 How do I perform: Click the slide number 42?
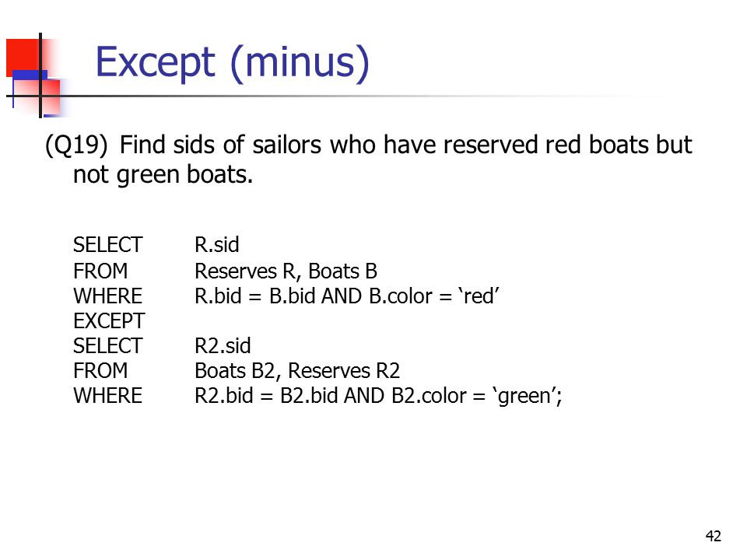[714, 536]
